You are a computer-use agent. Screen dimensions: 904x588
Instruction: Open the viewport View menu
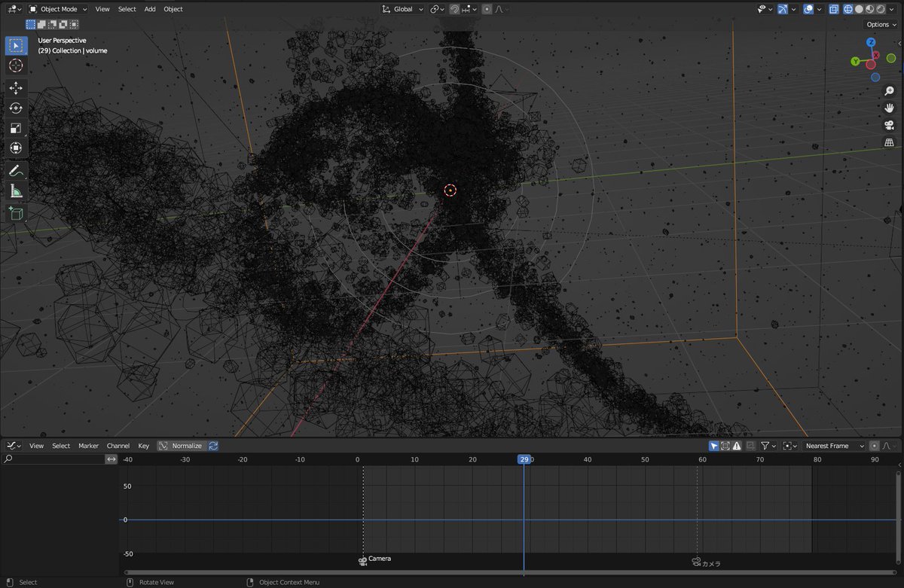[x=102, y=9]
